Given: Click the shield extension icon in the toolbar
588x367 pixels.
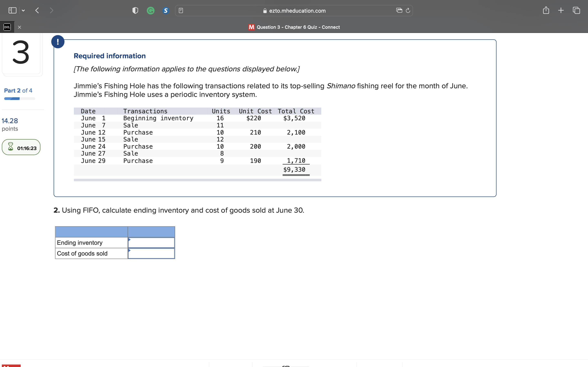Looking at the screenshot, I should pos(135,10).
